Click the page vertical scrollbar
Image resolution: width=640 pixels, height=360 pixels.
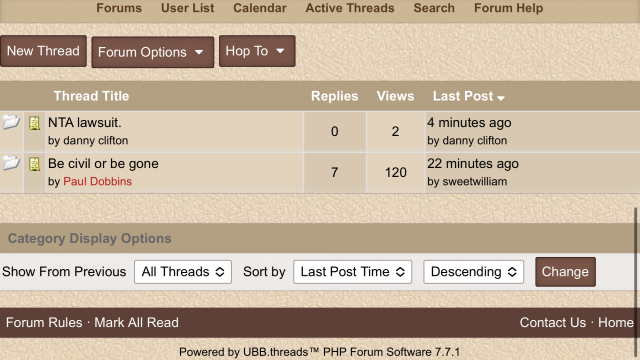tap(635, 282)
